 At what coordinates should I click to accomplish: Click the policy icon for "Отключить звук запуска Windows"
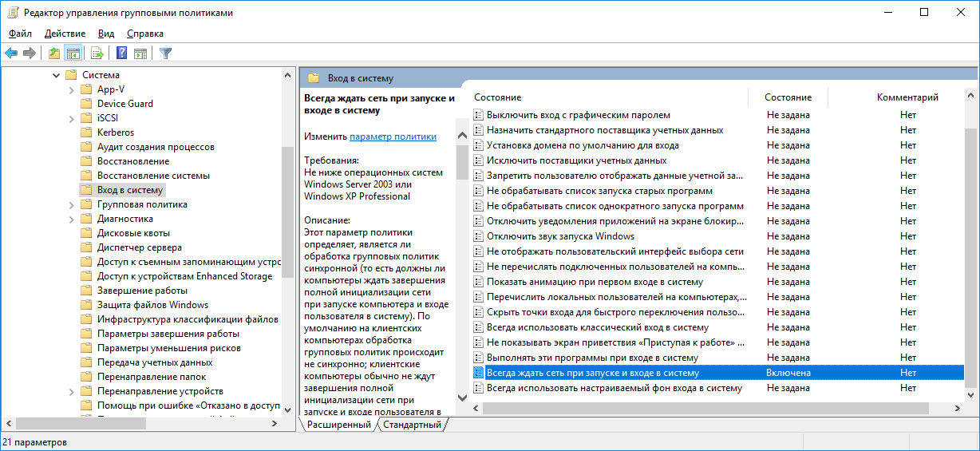[479, 236]
